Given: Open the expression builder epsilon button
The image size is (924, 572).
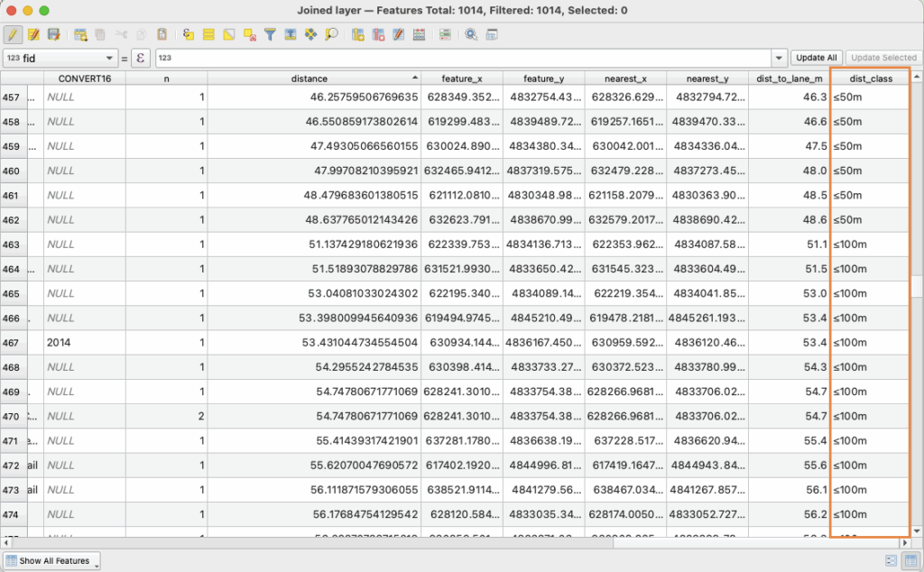Looking at the screenshot, I should (x=141, y=58).
